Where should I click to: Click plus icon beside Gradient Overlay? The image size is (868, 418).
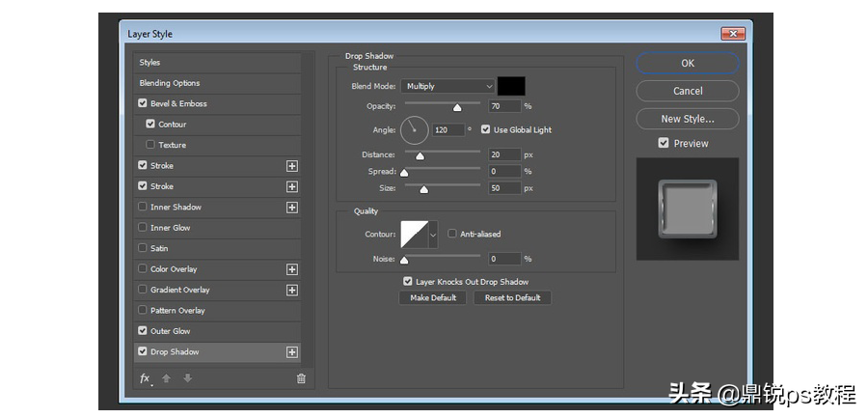(291, 290)
